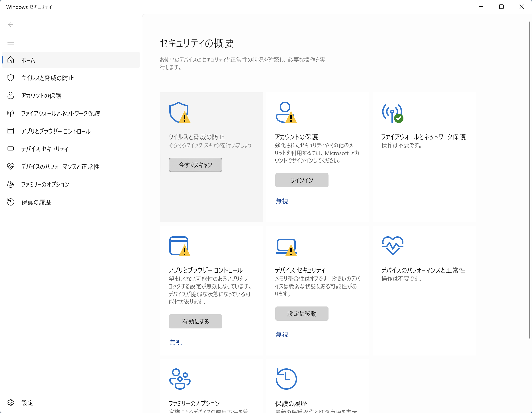Open ファミリーのオプション from the sidebar
The image size is (532, 413).
point(45,185)
